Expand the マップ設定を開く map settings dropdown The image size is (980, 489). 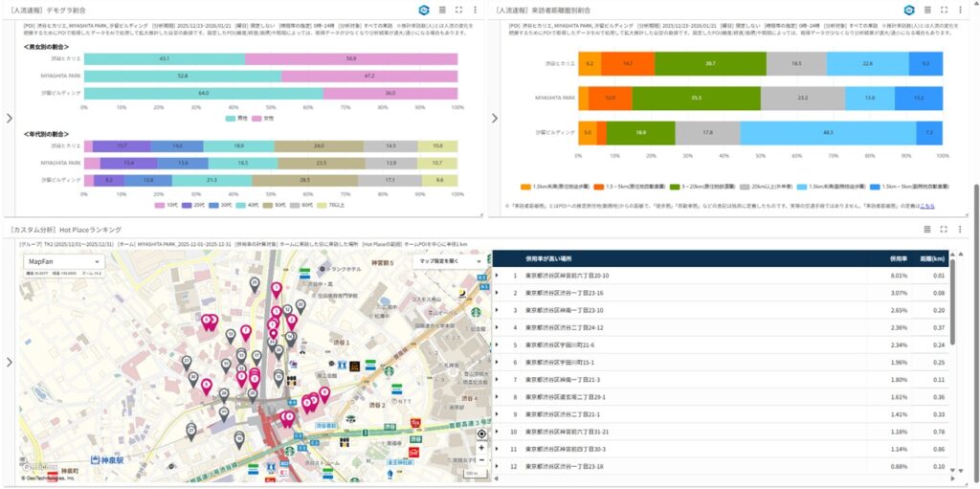(451, 260)
